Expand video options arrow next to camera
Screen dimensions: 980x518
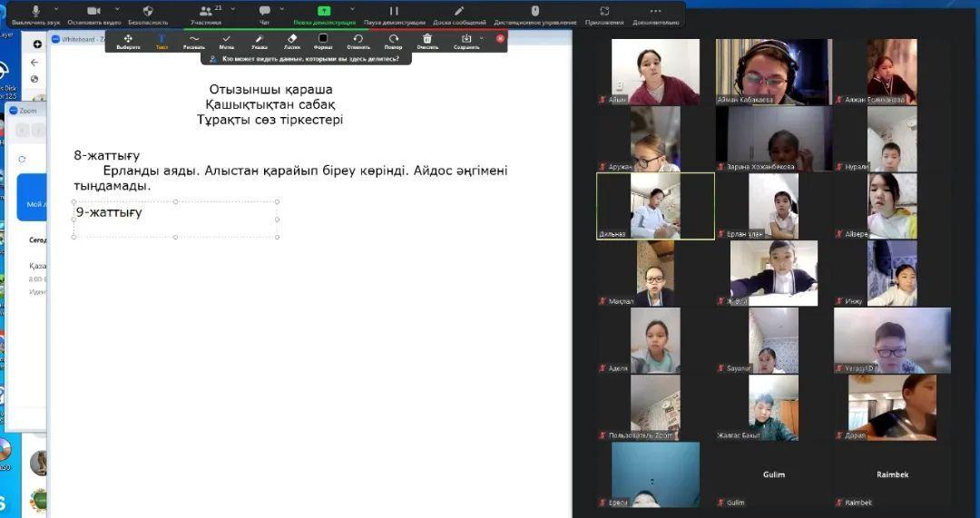tap(116, 9)
